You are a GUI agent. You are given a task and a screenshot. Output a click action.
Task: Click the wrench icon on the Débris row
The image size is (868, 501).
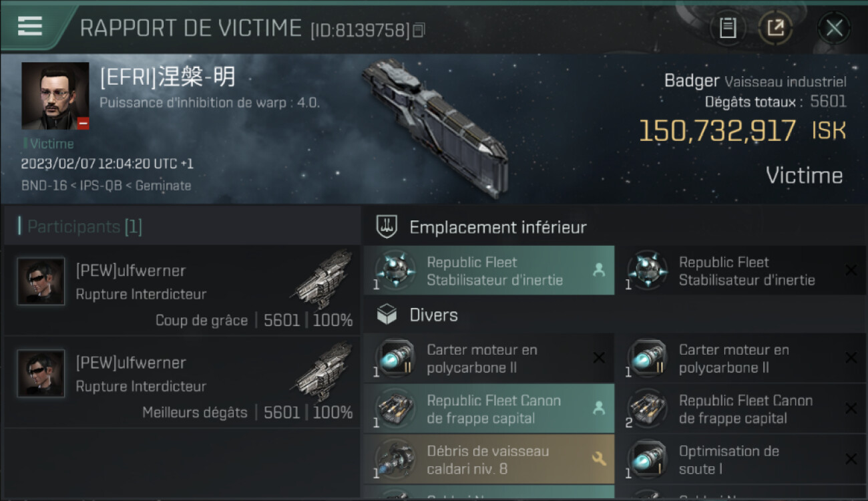coord(599,459)
